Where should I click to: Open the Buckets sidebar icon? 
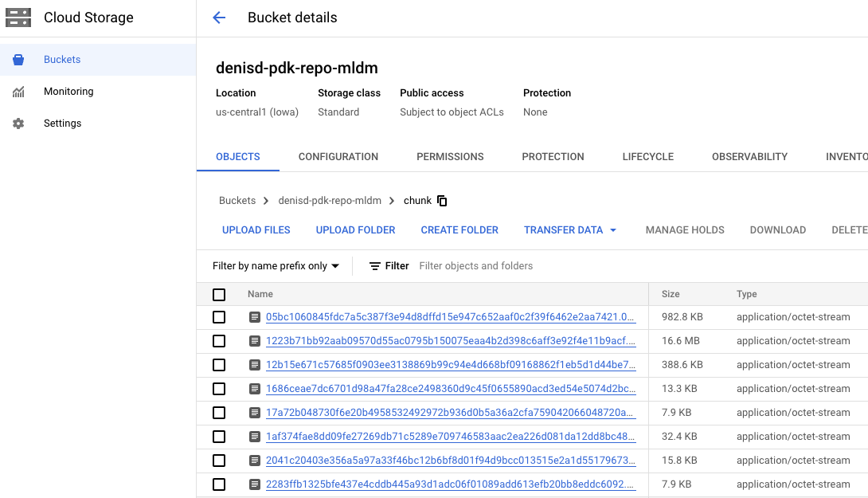(x=18, y=60)
